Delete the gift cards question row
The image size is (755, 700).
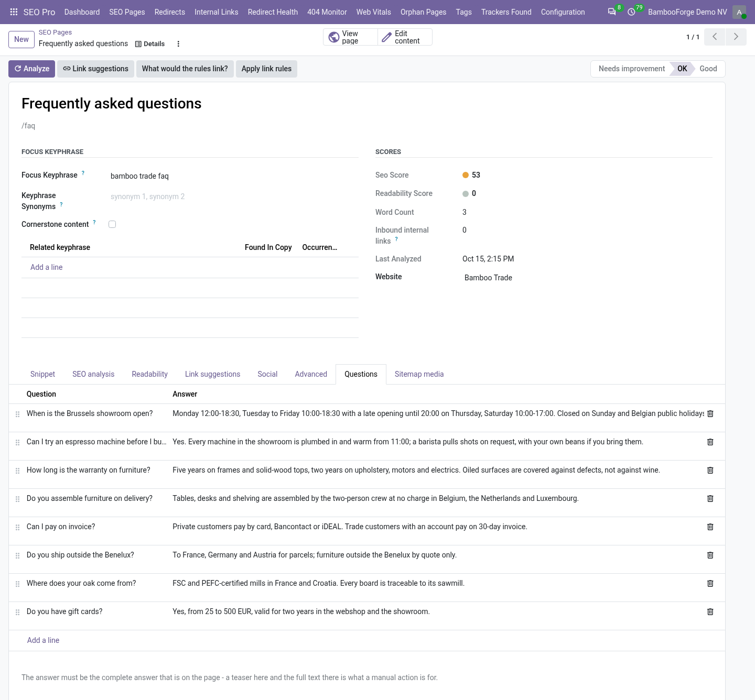coord(710,611)
